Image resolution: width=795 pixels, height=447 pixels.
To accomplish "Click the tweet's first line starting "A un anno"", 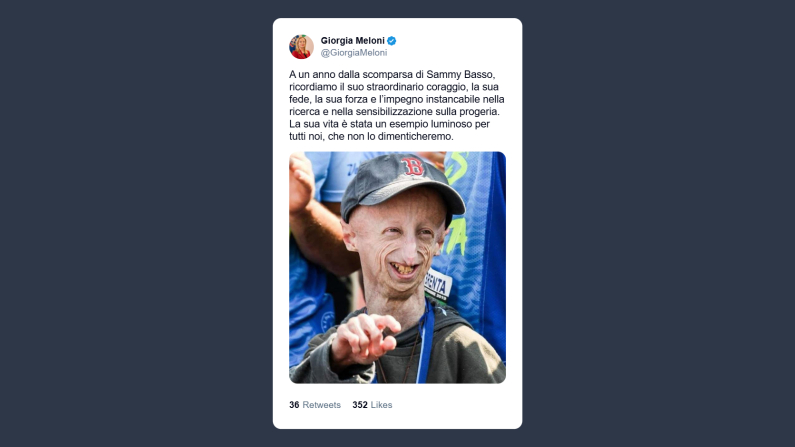I will pos(392,74).
